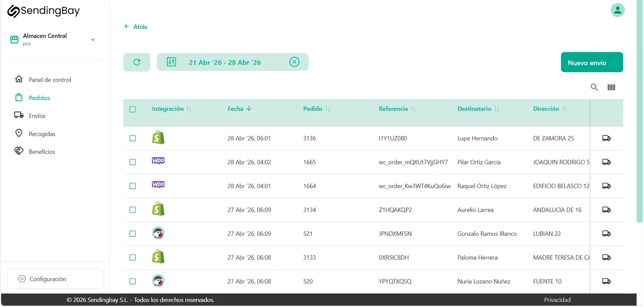This screenshot has width=644, height=307.
Task: Tick the select-all checkbox in table header
Action: (x=133, y=109)
